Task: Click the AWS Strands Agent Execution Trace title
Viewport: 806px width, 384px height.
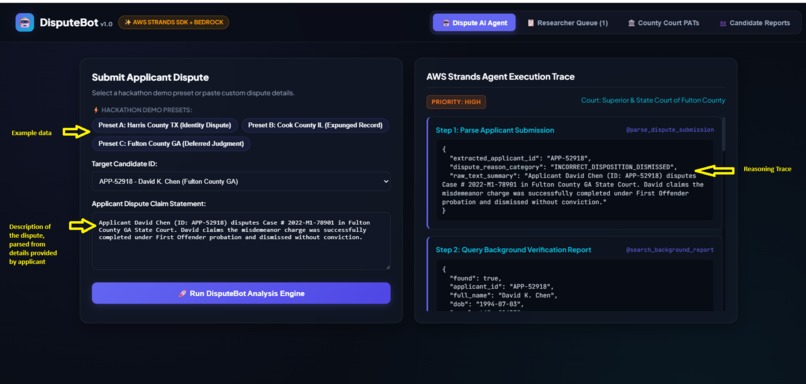Action: [x=501, y=77]
